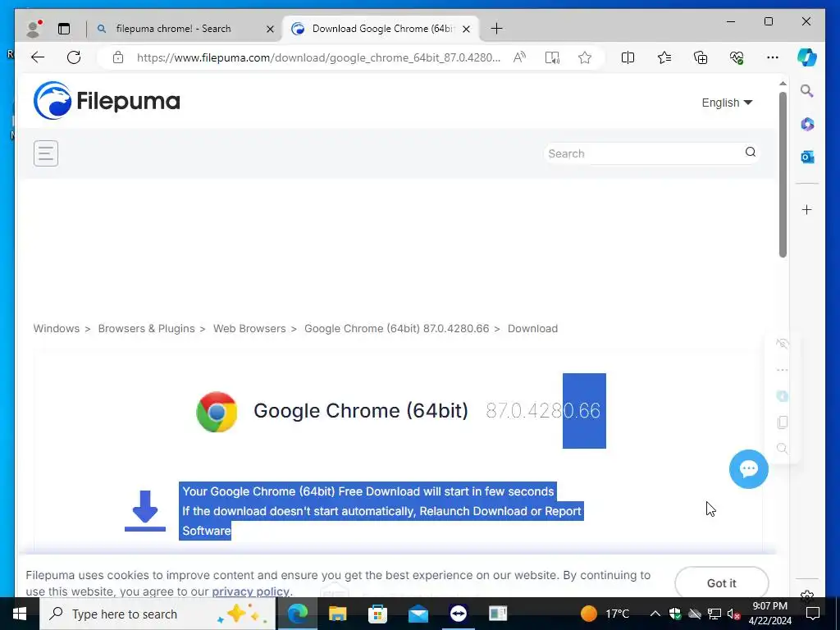Customize sidebar with plus icon
Screen dimensions: 840x630
click(807, 209)
